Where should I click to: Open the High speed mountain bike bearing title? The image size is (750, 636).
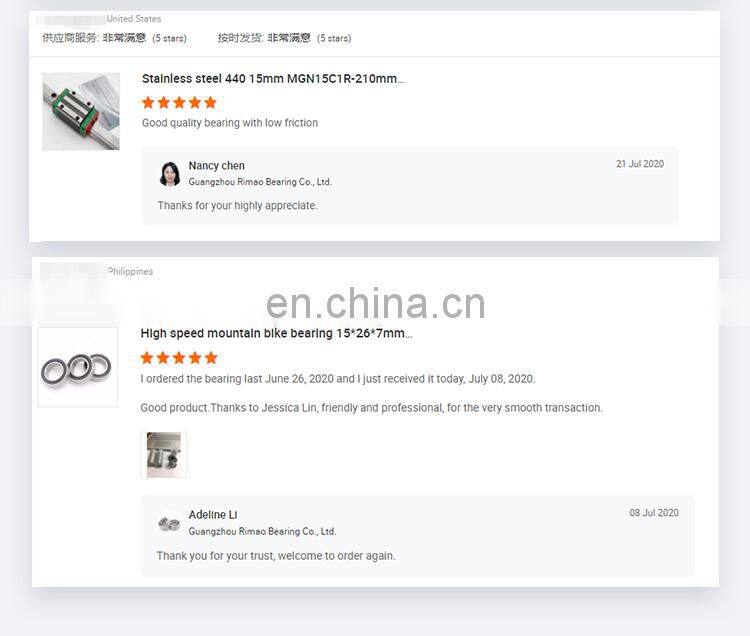tap(276, 333)
